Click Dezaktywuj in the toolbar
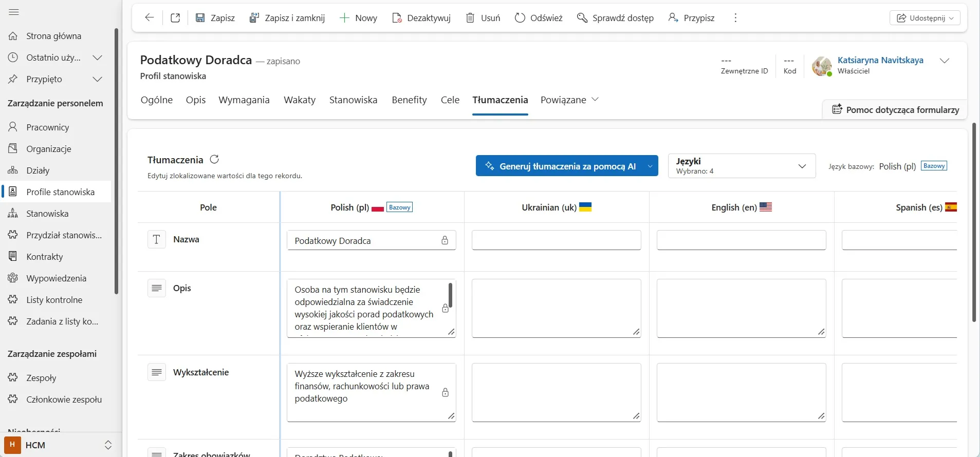Screen dimensions: 980x457 [x=421, y=18]
